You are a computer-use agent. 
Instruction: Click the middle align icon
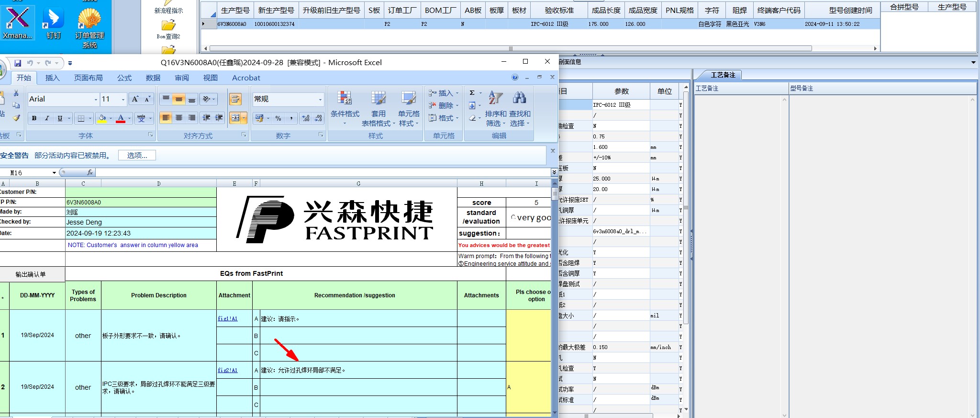[x=179, y=99]
